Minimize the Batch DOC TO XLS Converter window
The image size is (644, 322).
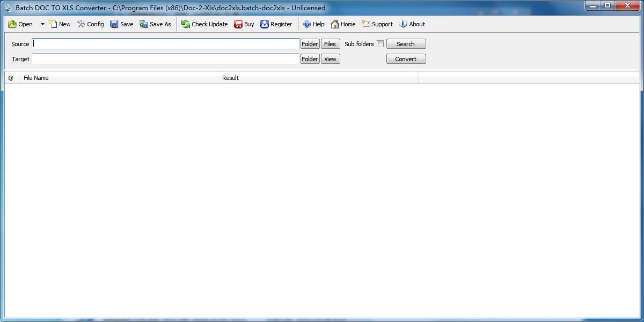pyautogui.click(x=592, y=6)
